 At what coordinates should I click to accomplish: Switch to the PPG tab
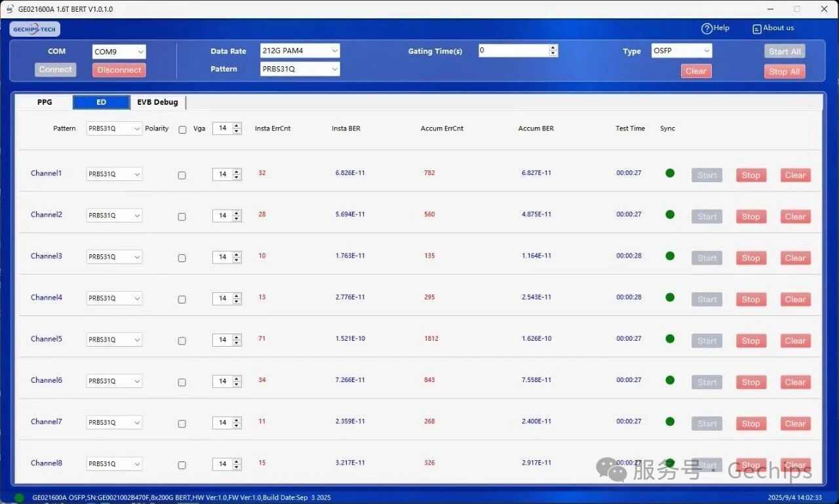(45, 102)
